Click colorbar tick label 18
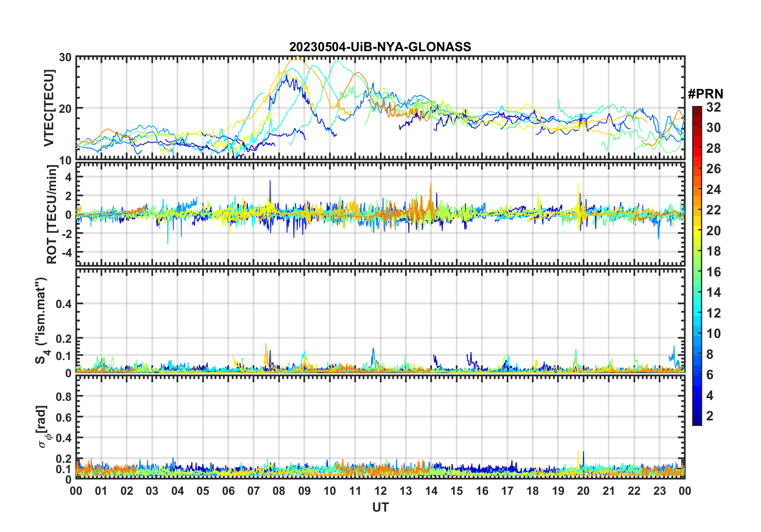 713,252
